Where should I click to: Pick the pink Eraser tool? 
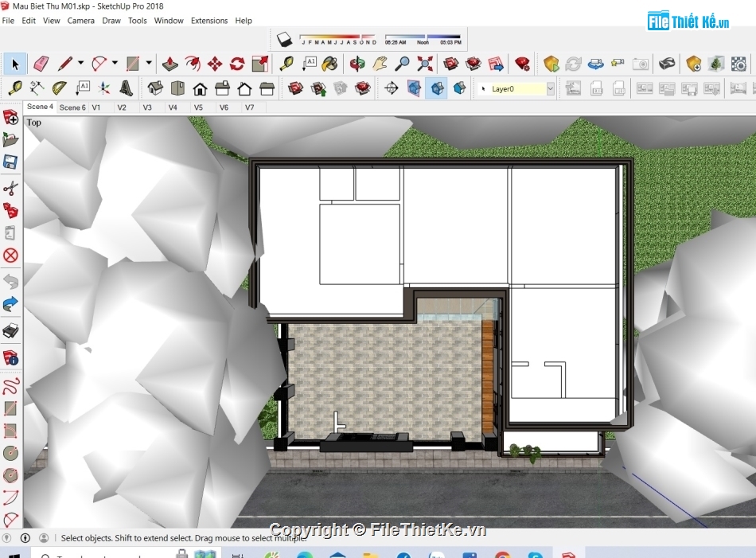[41, 64]
